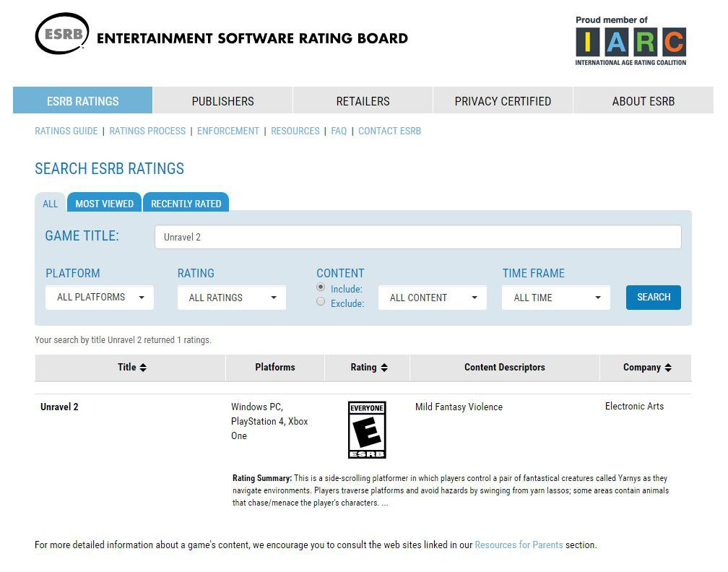Click the Rating Summary paragraph
728x572 pixels.
451,490
